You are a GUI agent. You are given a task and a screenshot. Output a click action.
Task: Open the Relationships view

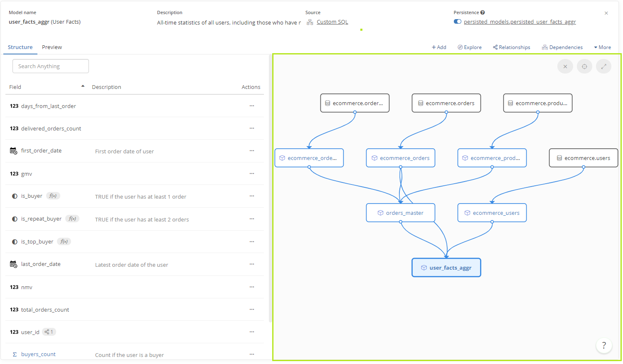pyautogui.click(x=512, y=47)
